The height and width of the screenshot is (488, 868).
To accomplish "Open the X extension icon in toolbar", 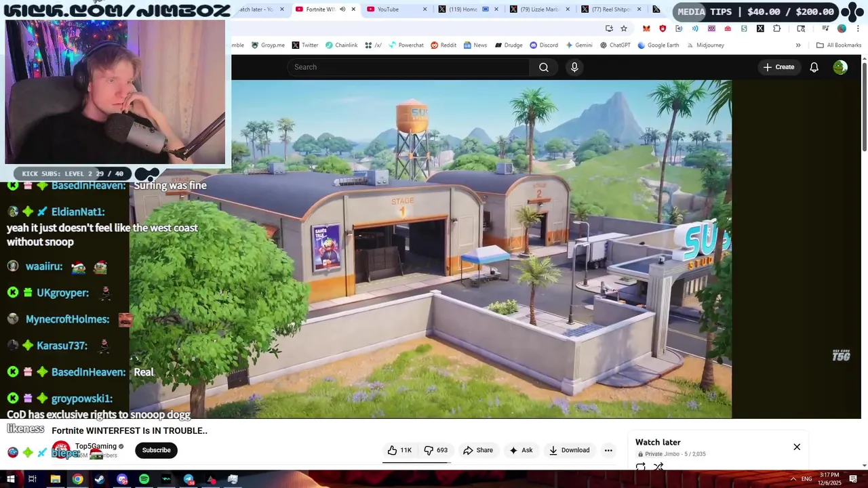I will (x=760, y=28).
